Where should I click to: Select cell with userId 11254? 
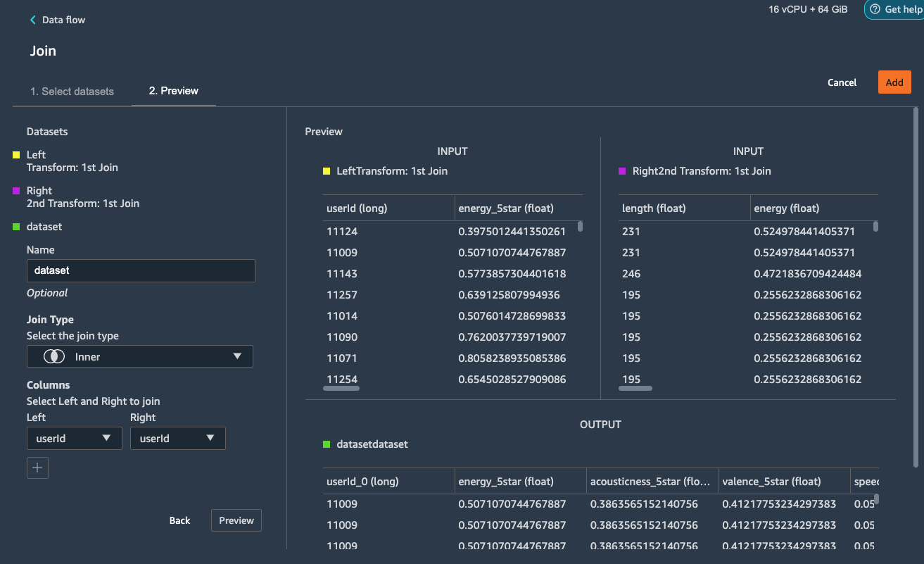pos(342,380)
